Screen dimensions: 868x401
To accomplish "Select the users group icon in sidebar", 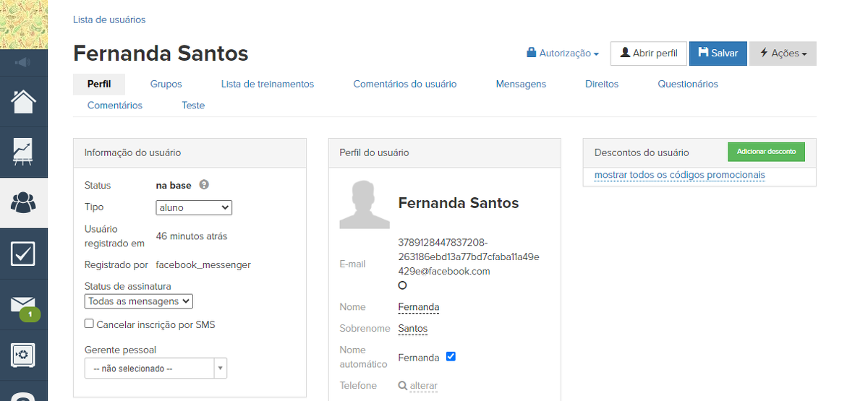I will tap(23, 203).
